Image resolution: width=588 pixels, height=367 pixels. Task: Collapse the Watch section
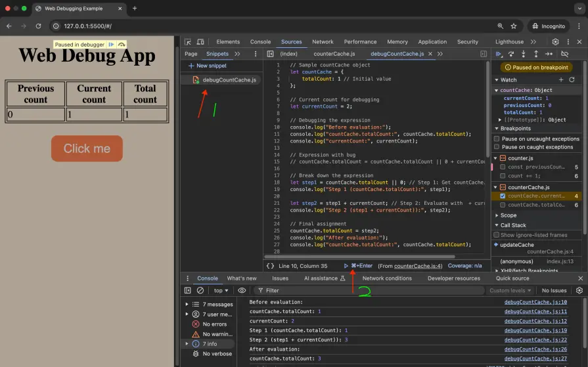click(497, 80)
